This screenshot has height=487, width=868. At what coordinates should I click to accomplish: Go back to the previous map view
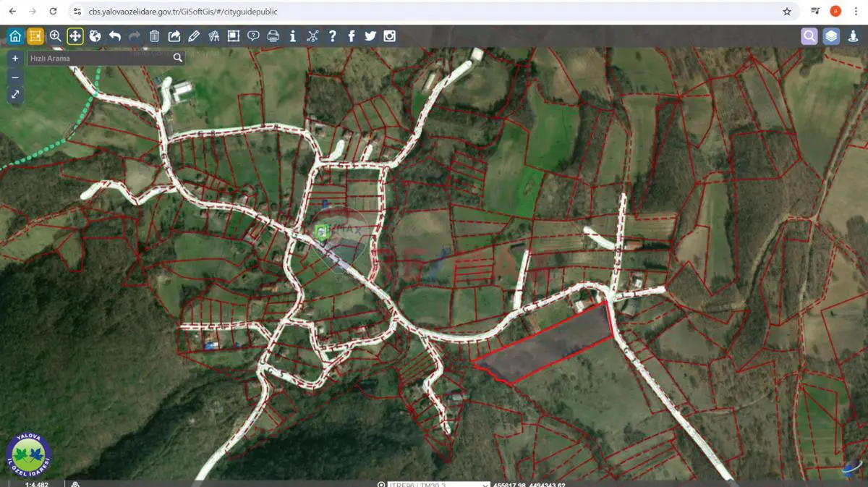point(115,36)
